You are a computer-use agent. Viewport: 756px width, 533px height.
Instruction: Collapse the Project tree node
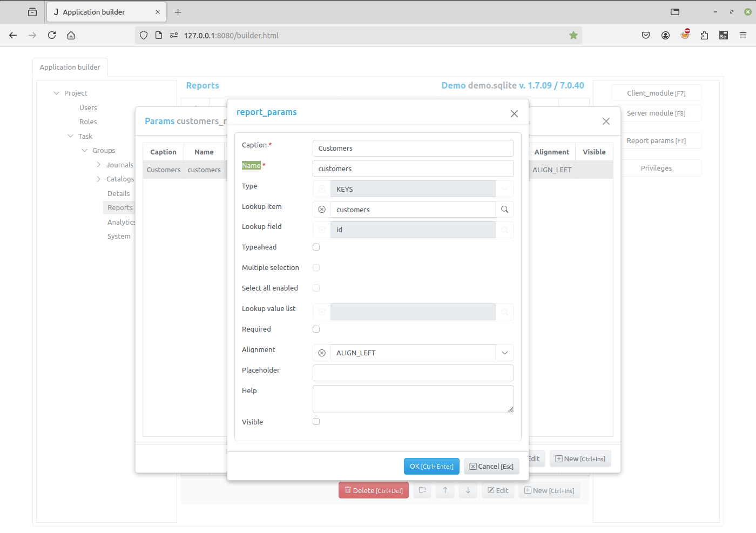pos(57,93)
